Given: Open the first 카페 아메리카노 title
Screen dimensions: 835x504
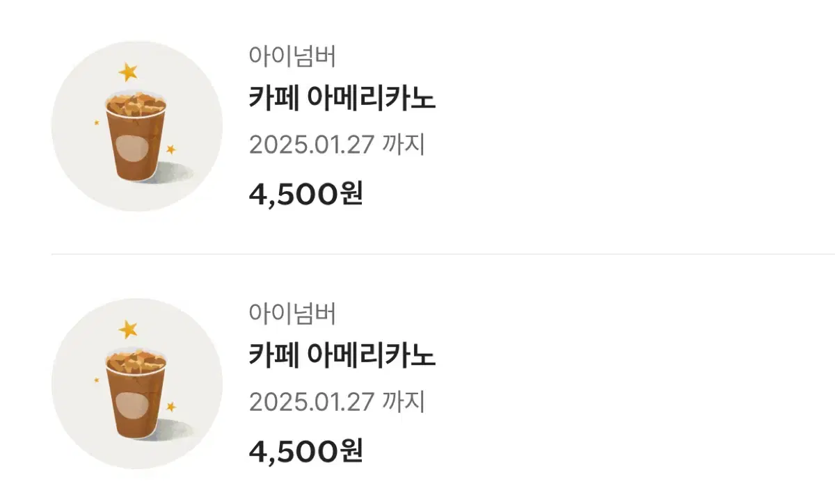Looking at the screenshot, I should [342, 99].
